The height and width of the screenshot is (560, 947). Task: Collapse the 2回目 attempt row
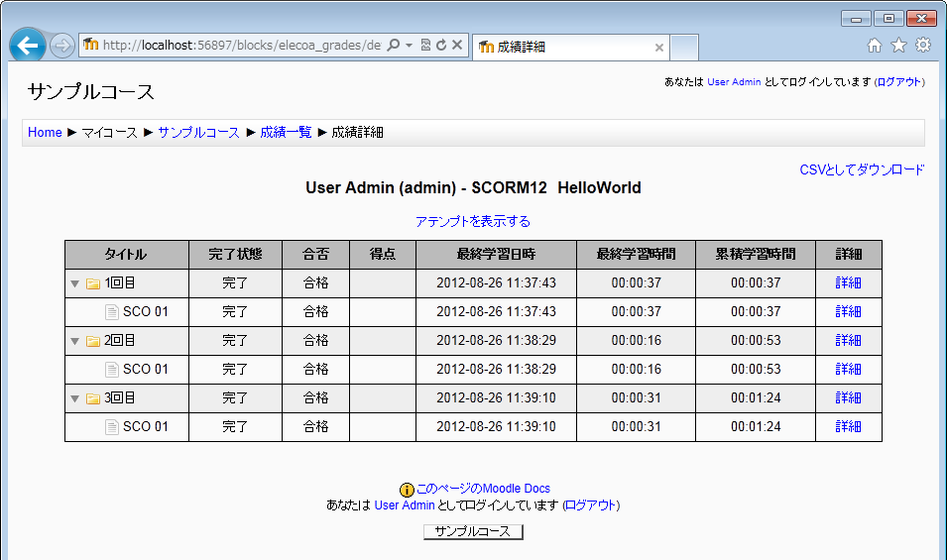[74, 341]
